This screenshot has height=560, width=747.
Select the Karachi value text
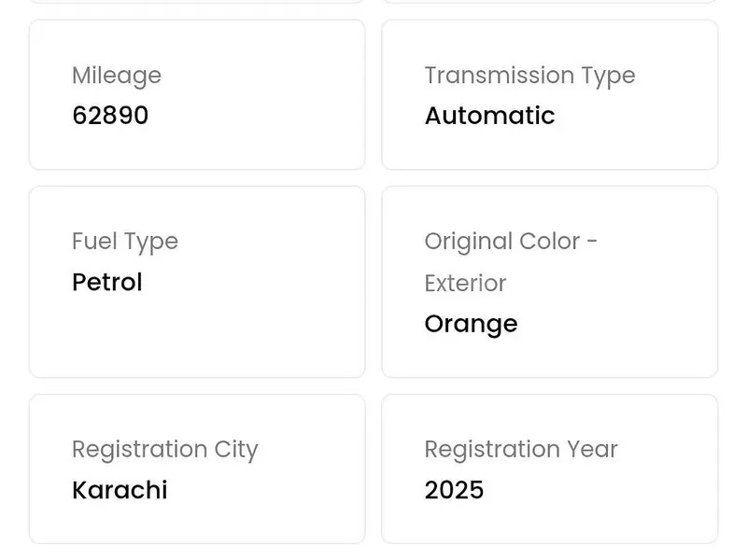point(120,490)
